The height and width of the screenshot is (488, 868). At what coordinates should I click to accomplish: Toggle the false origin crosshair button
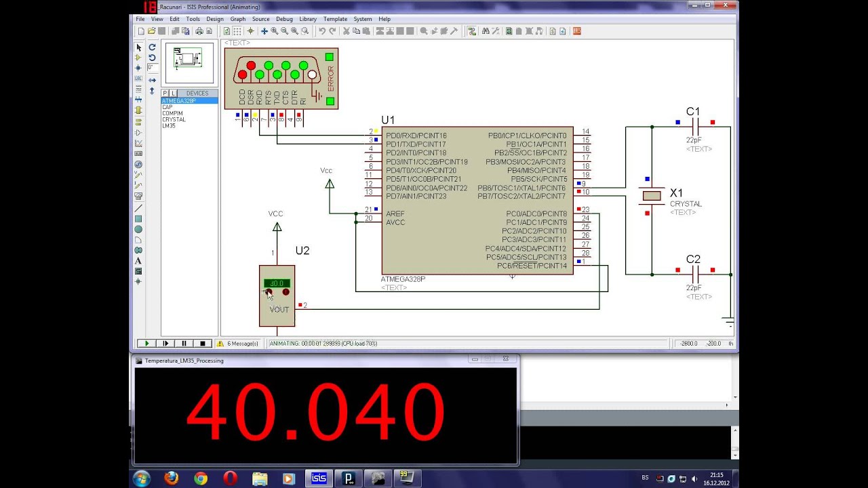250,30
